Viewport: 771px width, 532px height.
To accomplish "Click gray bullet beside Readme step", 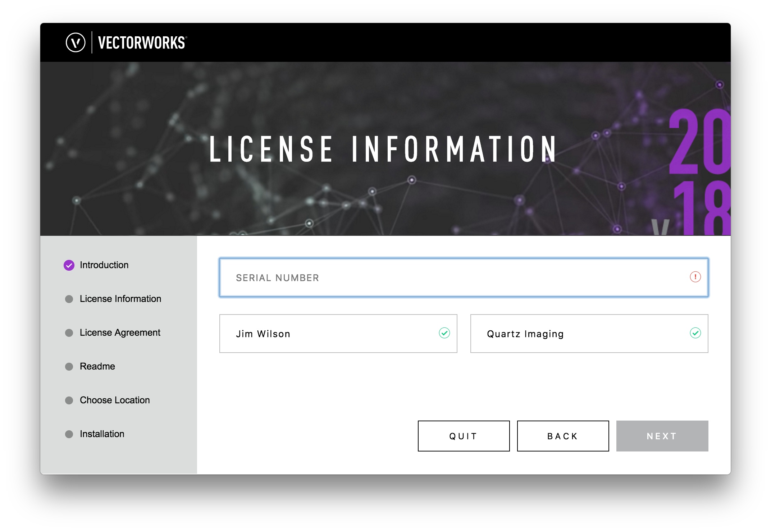I will coord(69,367).
